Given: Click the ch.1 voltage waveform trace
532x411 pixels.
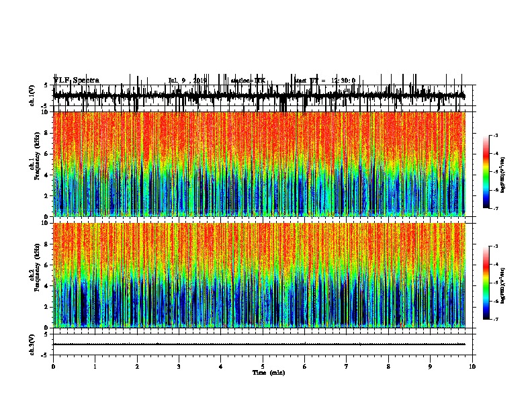Looking at the screenshot, I should click(259, 95).
